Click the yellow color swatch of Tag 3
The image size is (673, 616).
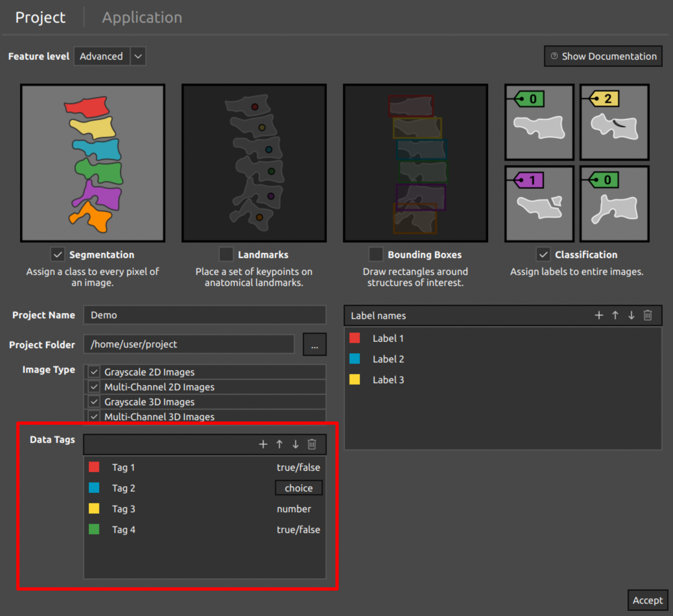[94, 508]
